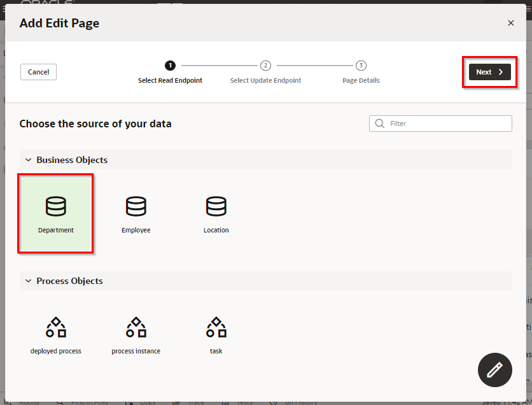Collapse the Process Objects section
The width and height of the screenshot is (532, 405).
28,281
